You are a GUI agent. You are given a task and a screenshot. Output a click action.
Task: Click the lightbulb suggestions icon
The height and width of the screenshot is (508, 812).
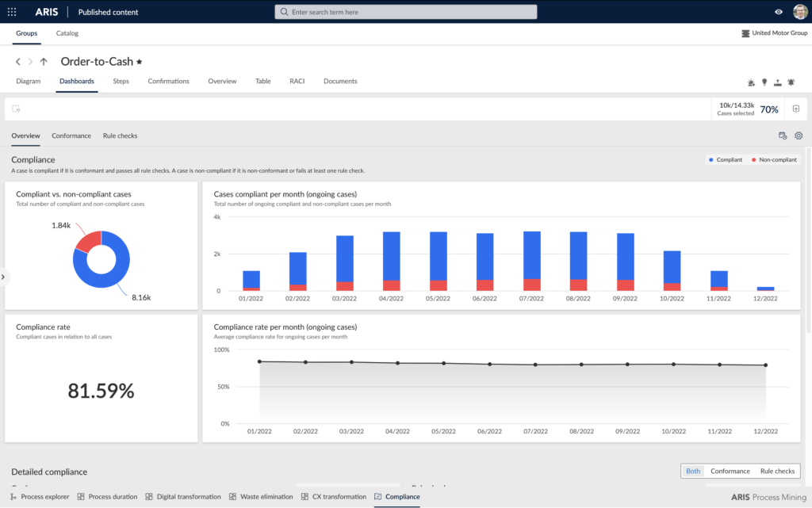[764, 82]
